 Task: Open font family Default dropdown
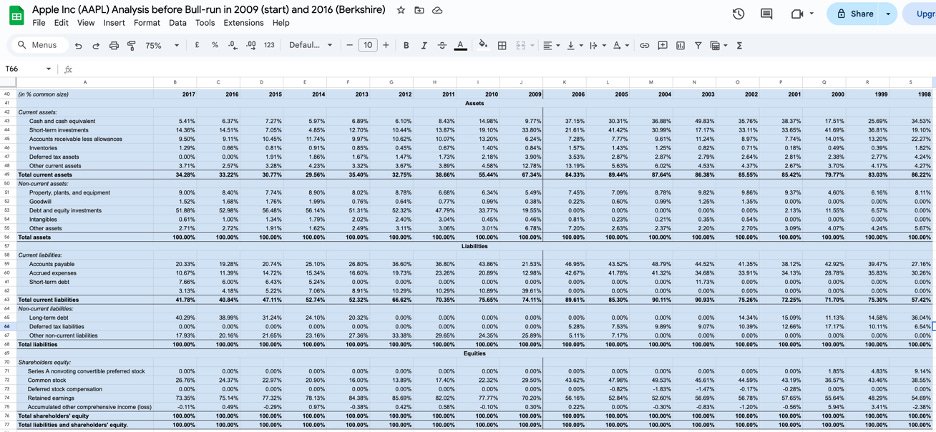310,45
